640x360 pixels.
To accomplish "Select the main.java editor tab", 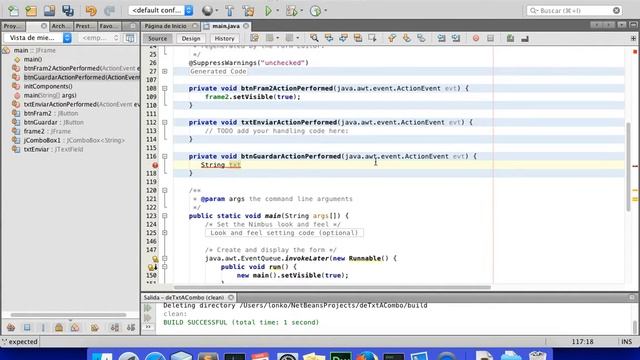I will point(226,26).
